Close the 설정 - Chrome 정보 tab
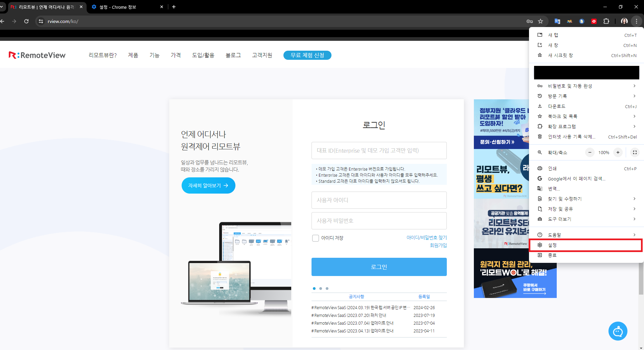 (x=162, y=7)
